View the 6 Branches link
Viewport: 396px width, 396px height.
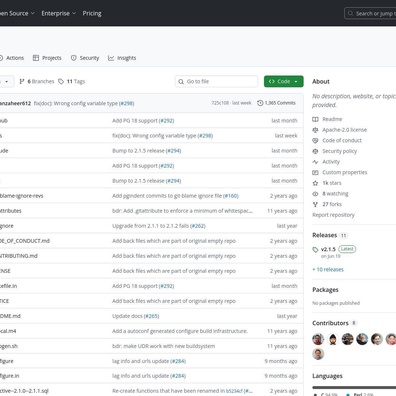(37, 81)
